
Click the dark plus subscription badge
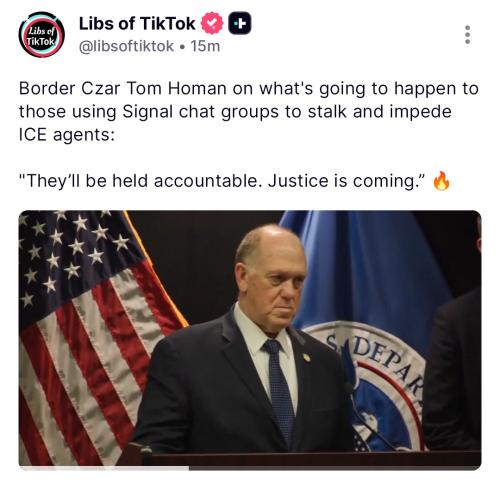point(240,23)
